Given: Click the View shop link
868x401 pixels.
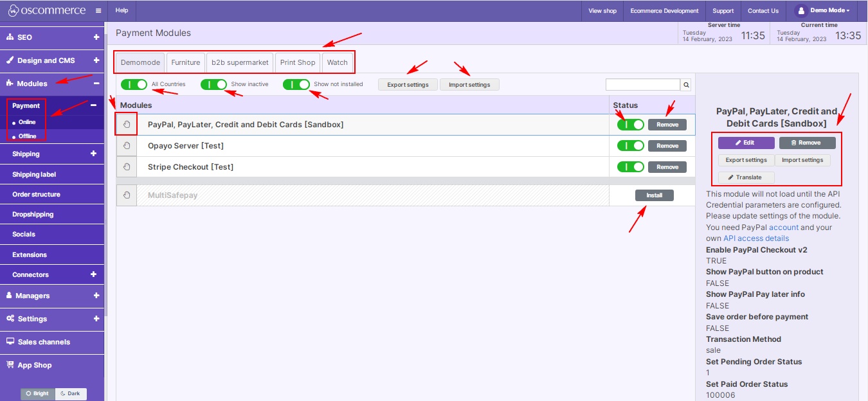Looking at the screenshot, I should point(602,11).
